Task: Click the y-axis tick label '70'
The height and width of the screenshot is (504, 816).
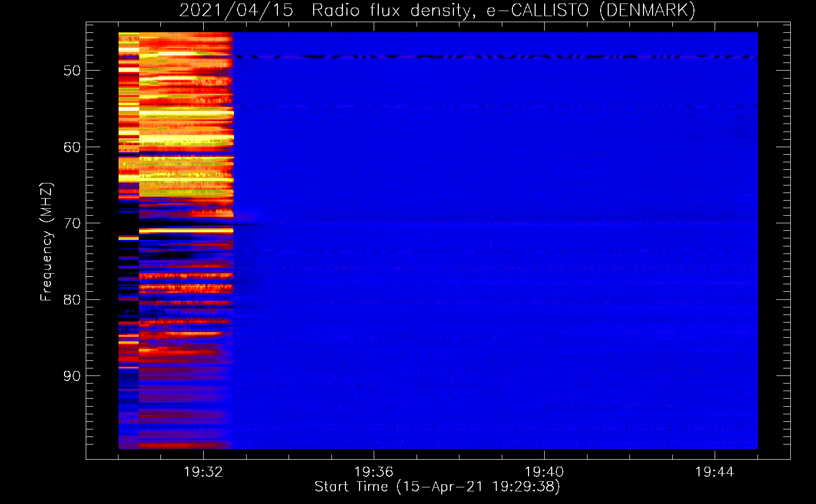Action: point(72,223)
